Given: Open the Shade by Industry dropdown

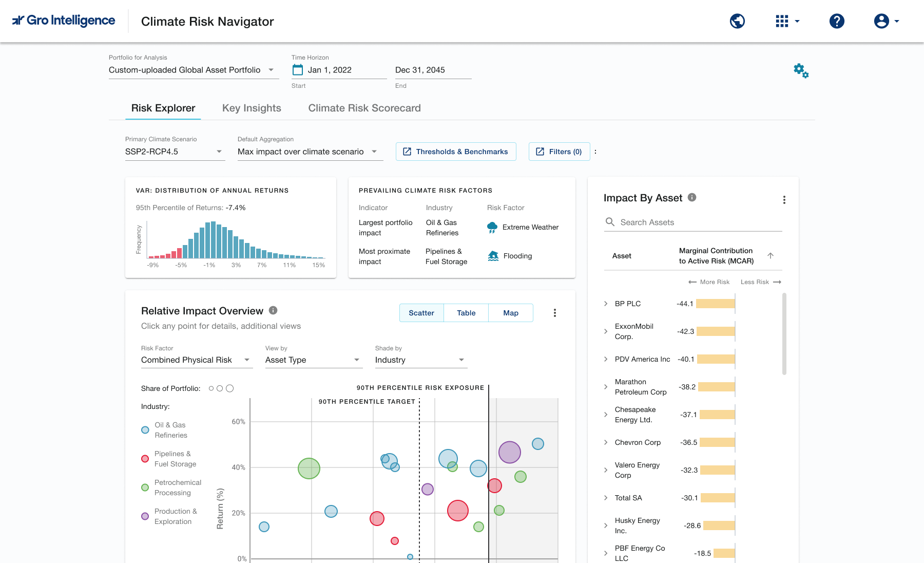Looking at the screenshot, I should [421, 360].
